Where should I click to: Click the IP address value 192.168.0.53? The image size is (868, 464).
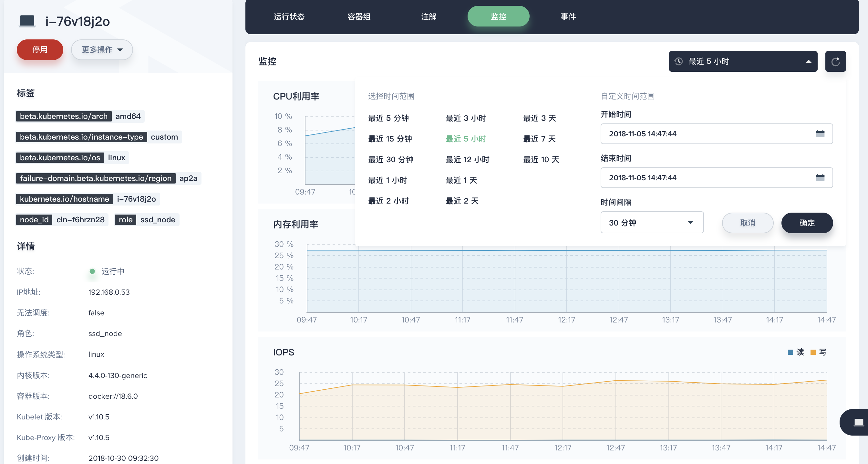tap(109, 292)
